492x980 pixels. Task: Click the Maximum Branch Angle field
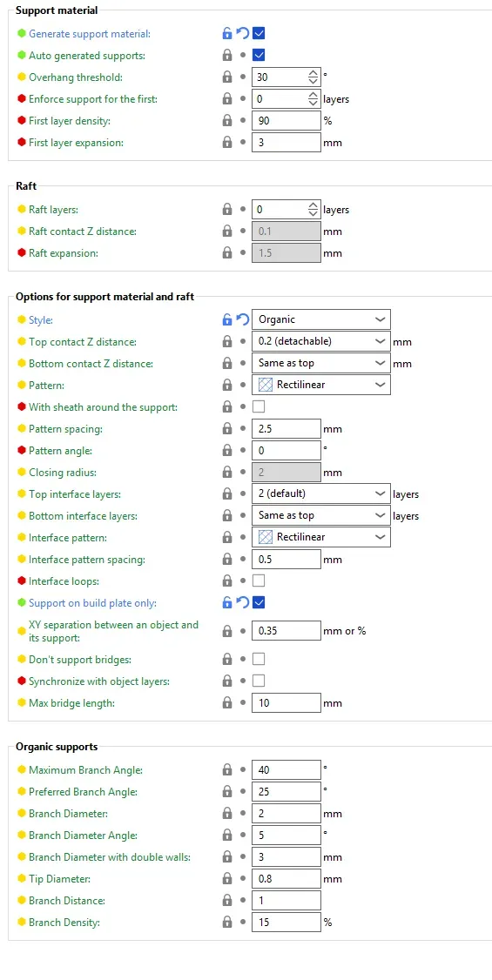point(286,770)
